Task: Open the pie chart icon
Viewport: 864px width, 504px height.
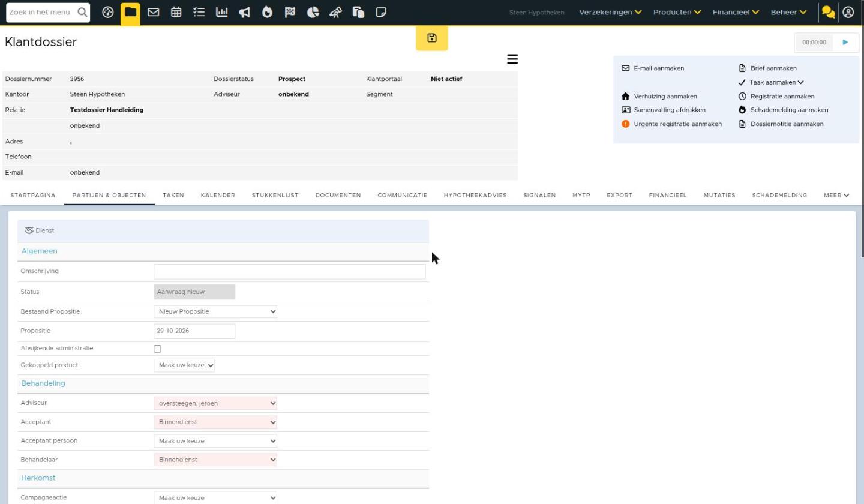Action: (x=313, y=12)
